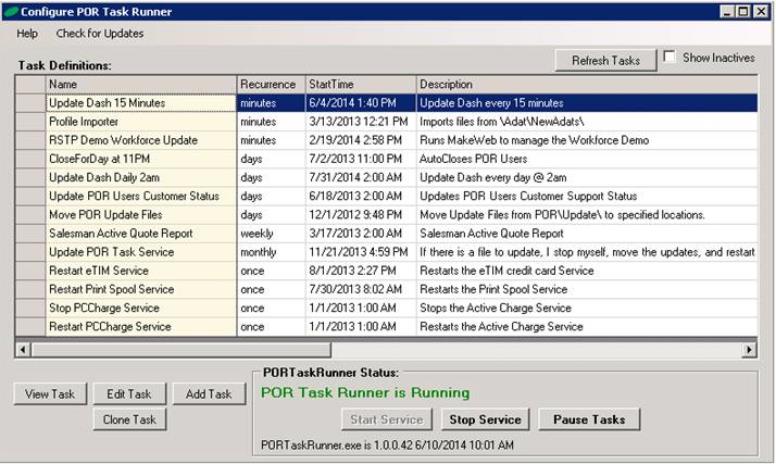Click the horizontal scrollbar left arrow

[23, 351]
